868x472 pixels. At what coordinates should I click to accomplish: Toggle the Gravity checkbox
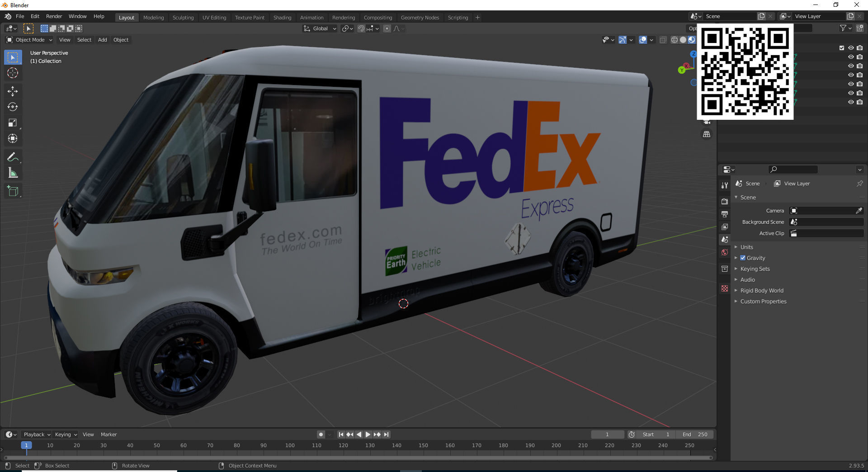click(743, 258)
